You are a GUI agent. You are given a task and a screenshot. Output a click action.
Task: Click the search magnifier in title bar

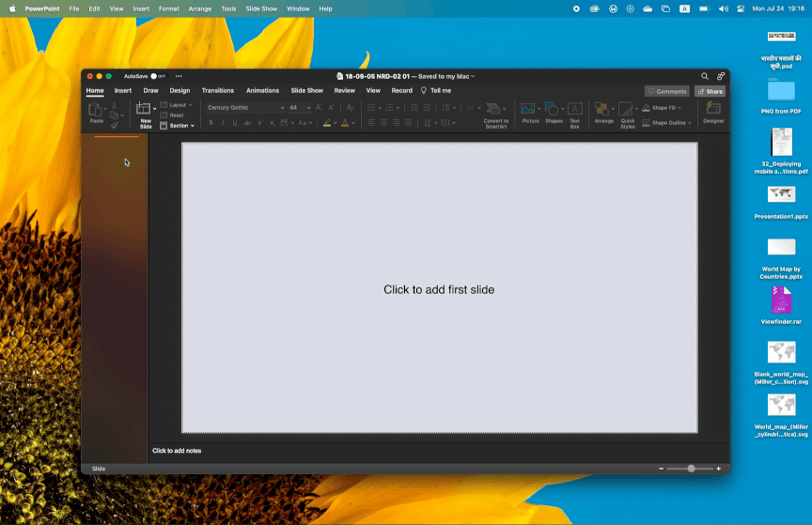[705, 76]
